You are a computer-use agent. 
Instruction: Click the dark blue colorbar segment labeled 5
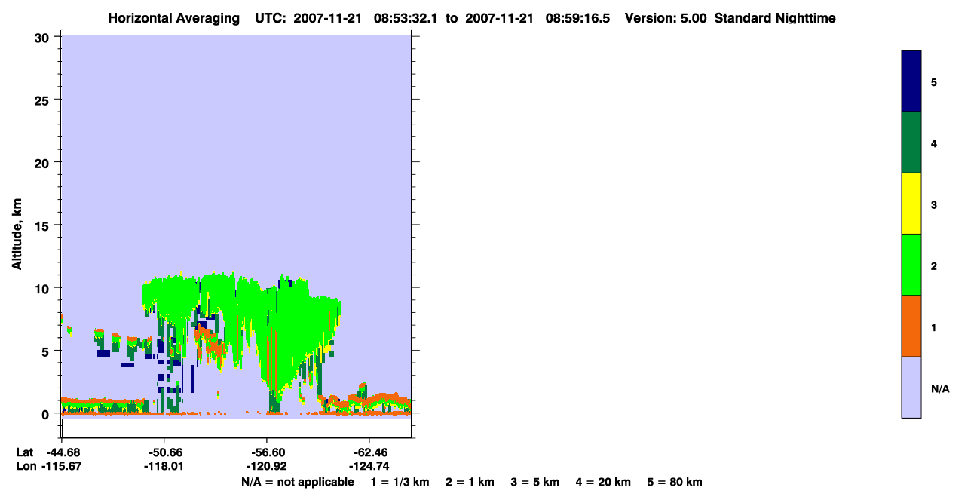911,81
